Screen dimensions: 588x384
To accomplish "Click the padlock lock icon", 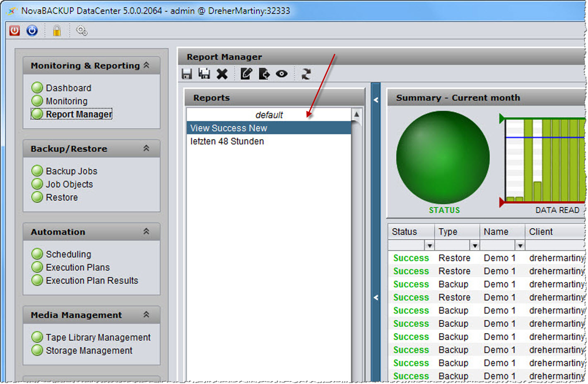I will [x=57, y=31].
